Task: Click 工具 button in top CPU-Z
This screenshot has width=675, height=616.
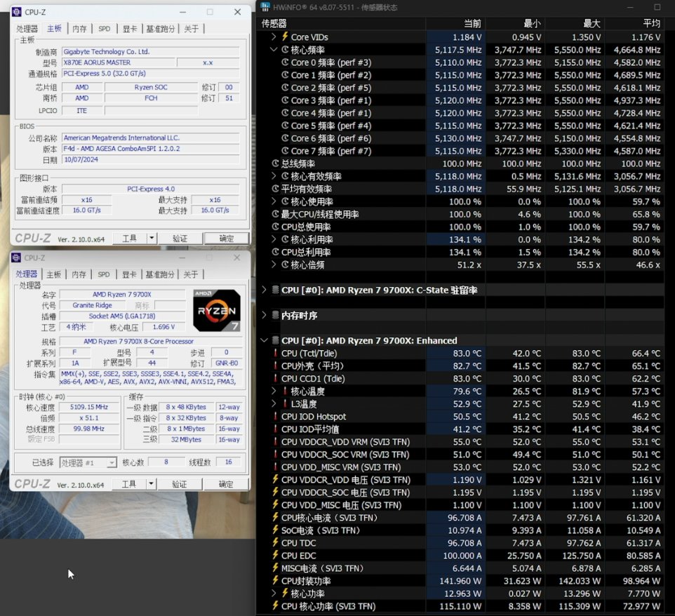Action: point(130,239)
